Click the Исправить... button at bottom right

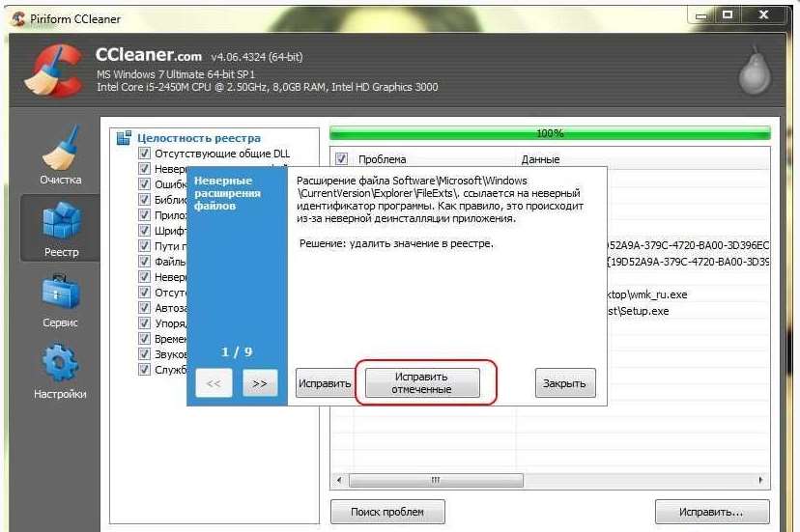712,512
